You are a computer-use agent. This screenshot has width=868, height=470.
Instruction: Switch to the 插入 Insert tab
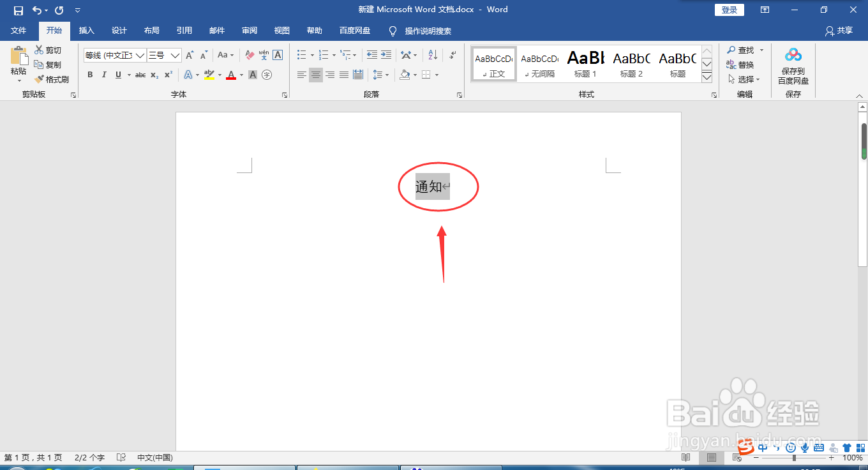86,31
